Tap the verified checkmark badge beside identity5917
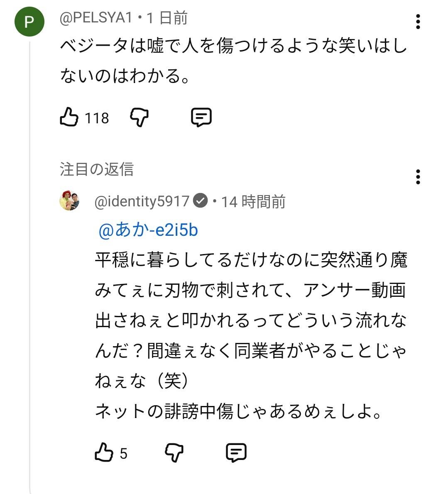The width and height of the screenshot is (448, 494). (201, 201)
